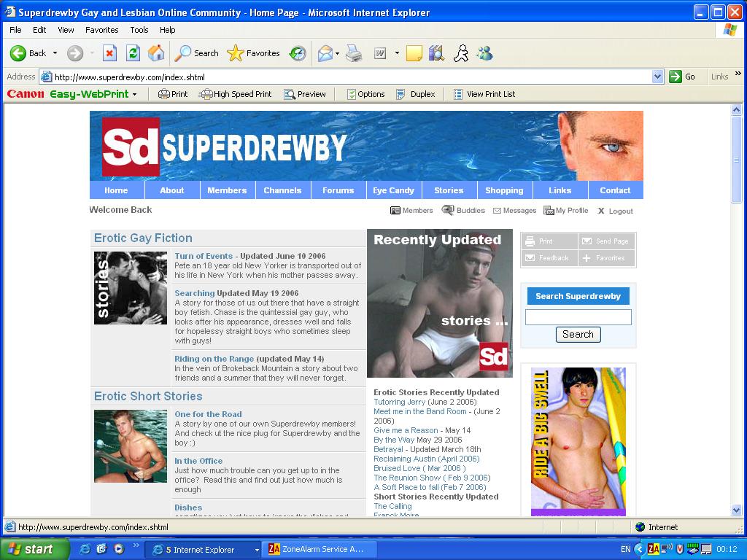The width and height of the screenshot is (747, 560).
Task: Click the Send Page button
Action: tap(606, 241)
